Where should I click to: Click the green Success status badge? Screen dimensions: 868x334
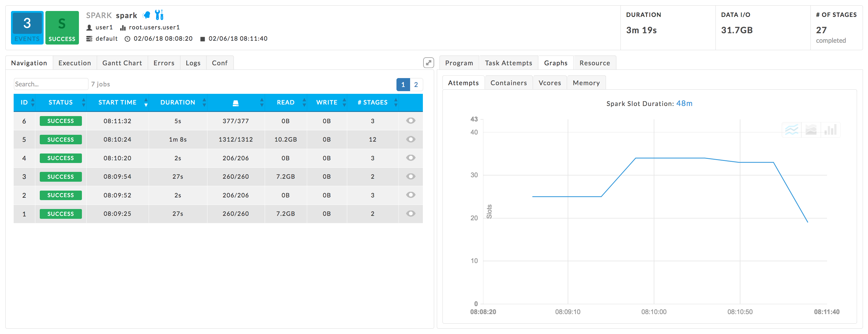click(x=62, y=28)
